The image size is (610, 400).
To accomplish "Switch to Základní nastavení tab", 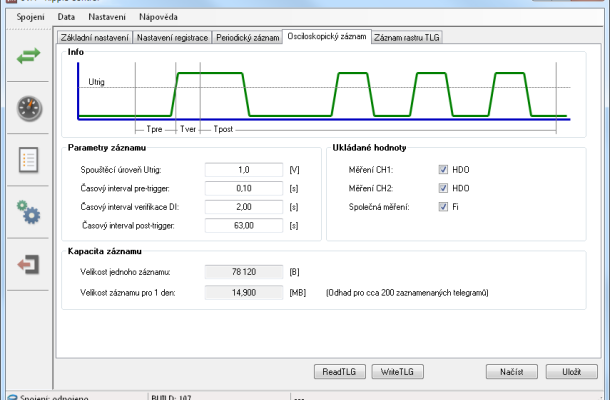I will (x=95, y=37).
